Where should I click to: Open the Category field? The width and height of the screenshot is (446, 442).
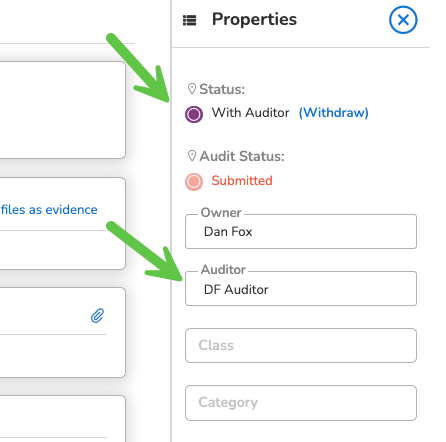point(301,403)
